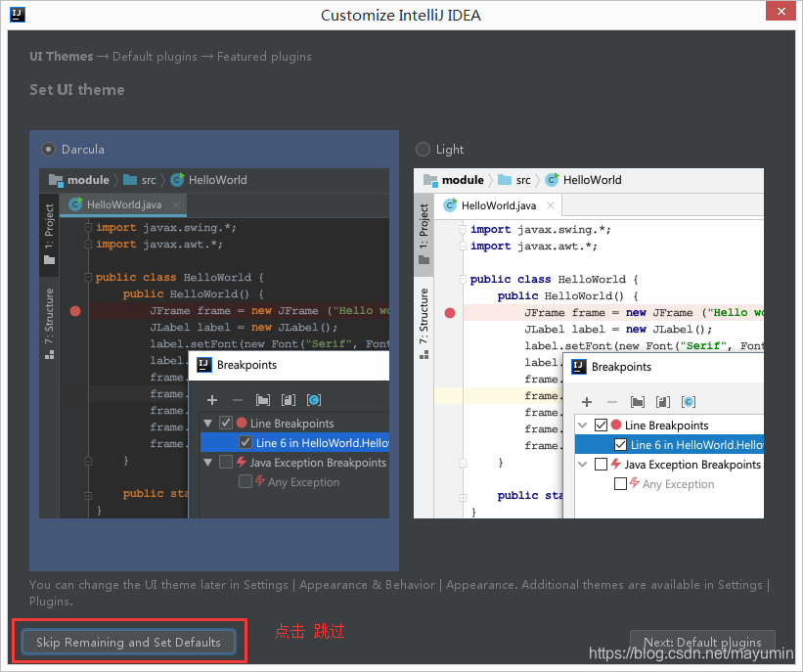The width and height of the screenshot is (803, 672).
Task: Click IJ icon in Light Breakpoints title
Action: (579, 367)
